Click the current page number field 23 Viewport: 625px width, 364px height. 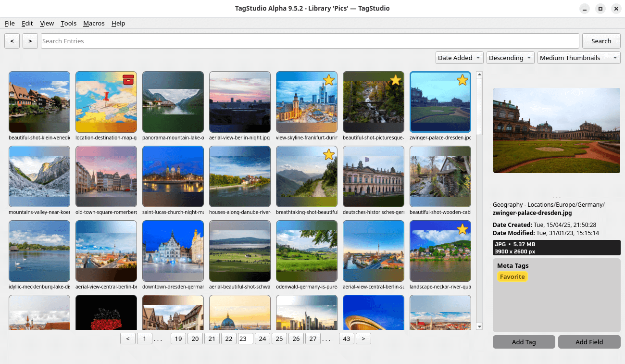(245, 339)
